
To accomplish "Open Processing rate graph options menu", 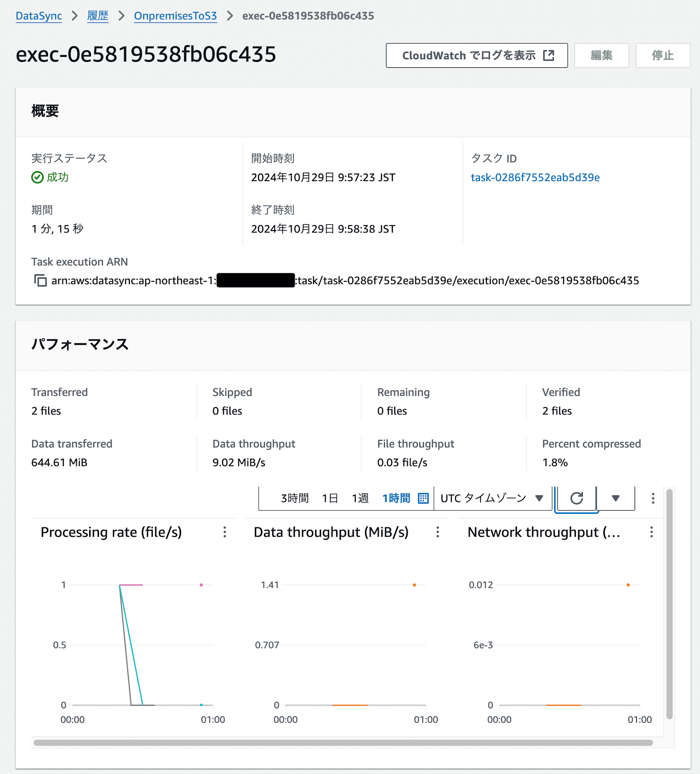I will tap(225, 532).
